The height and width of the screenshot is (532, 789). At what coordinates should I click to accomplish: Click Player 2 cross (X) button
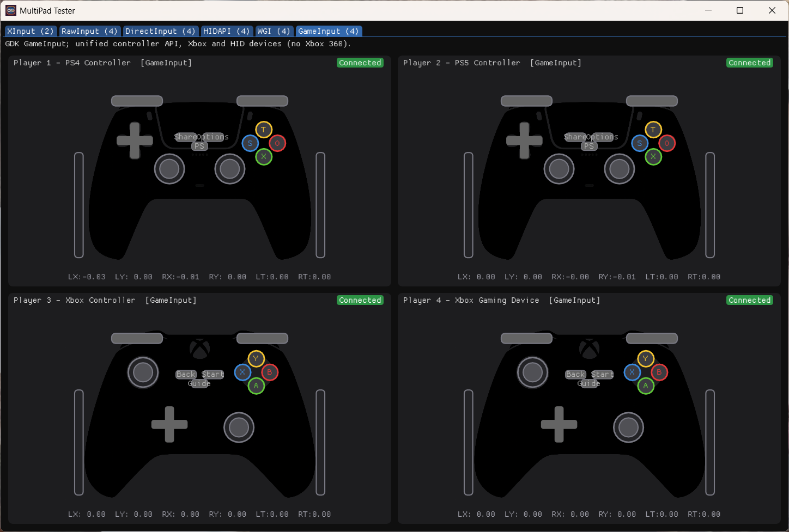(653, 157)
